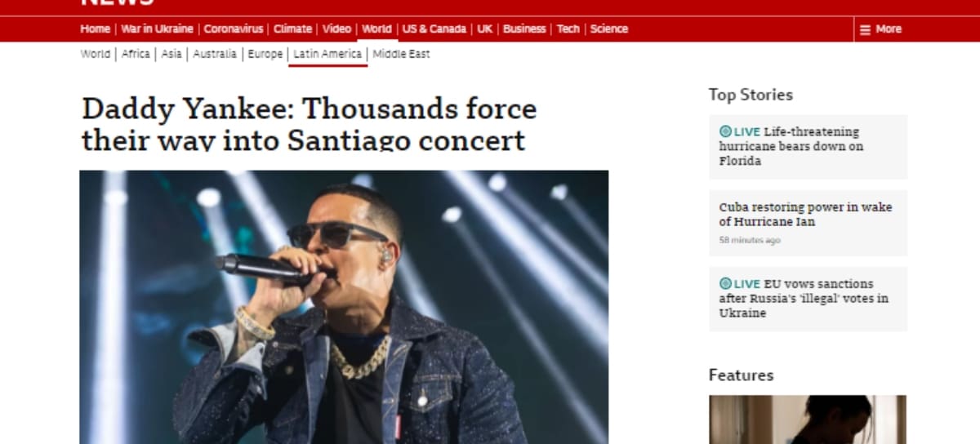
Task: Click the LIVE icon beside hurricane story
Action: pyautogui.click(x=725, y=131)
